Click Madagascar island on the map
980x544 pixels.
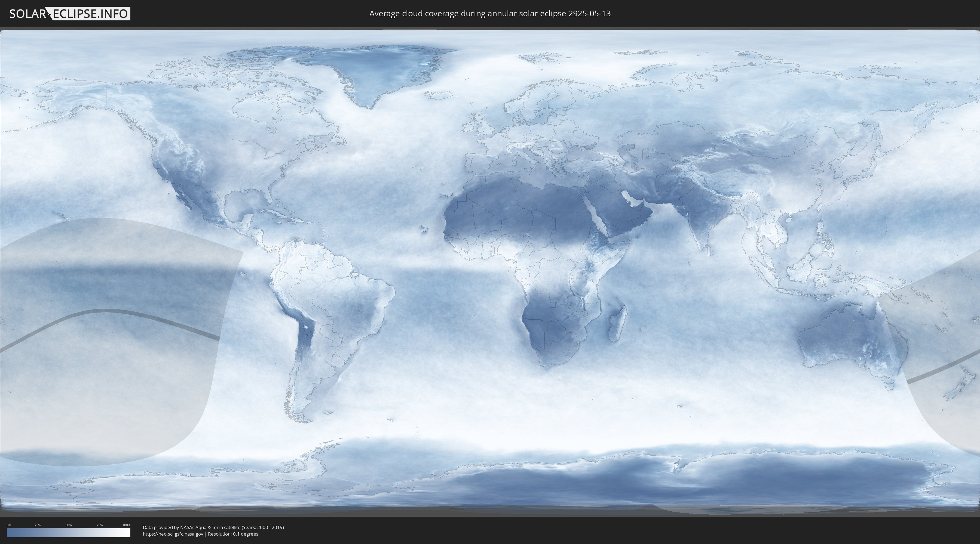[x=617, y=323]
